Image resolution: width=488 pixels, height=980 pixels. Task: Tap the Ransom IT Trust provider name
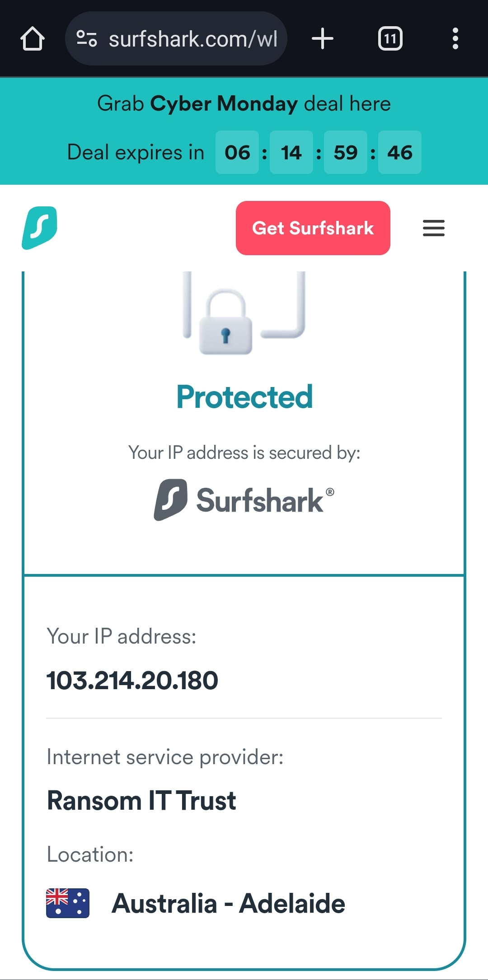142,801
